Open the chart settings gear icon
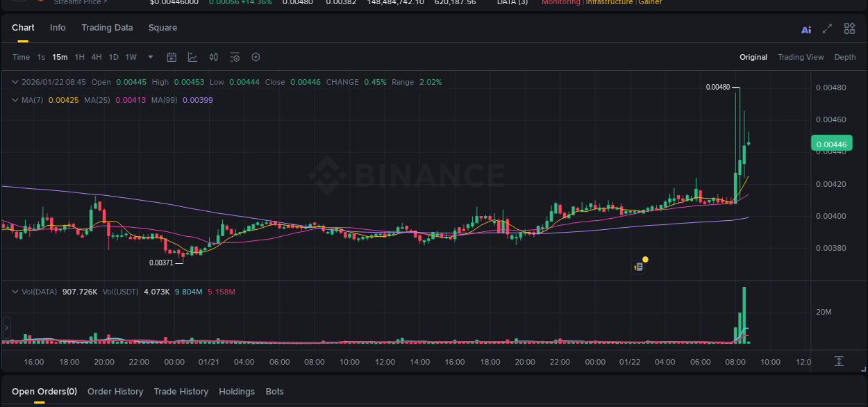The image size is (868, 407). point(256,57)
